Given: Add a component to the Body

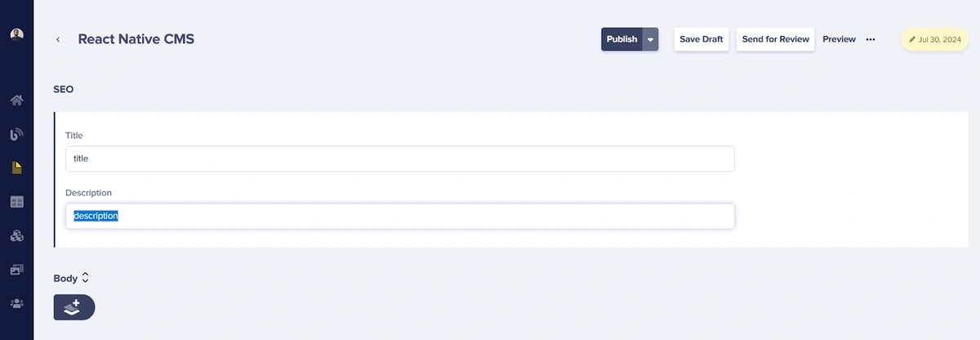Looking at the screenshot, I should click(x=74, y=307).
